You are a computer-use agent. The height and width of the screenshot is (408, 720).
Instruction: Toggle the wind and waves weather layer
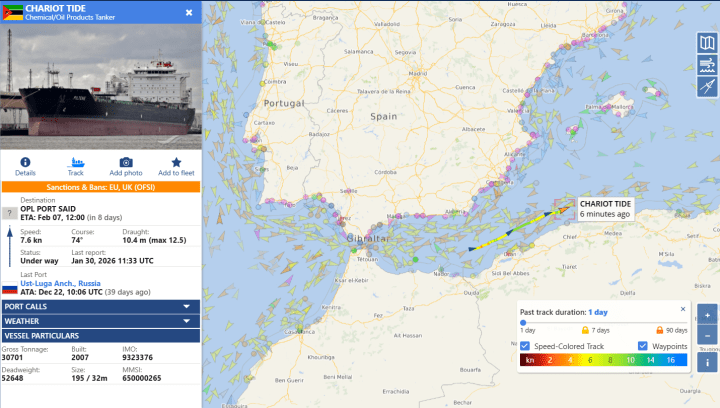click(x=707, y=65)
